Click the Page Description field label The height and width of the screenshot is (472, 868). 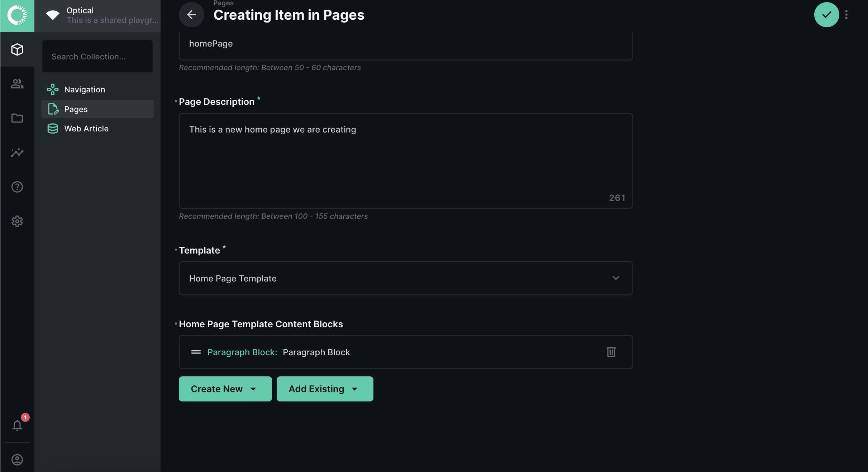click(216, 102)
